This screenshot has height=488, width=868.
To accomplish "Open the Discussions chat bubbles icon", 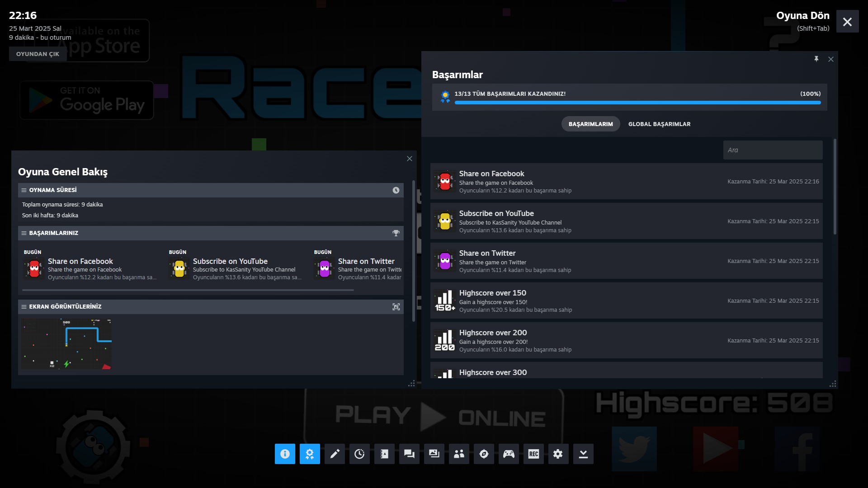I will coord(409,454).
